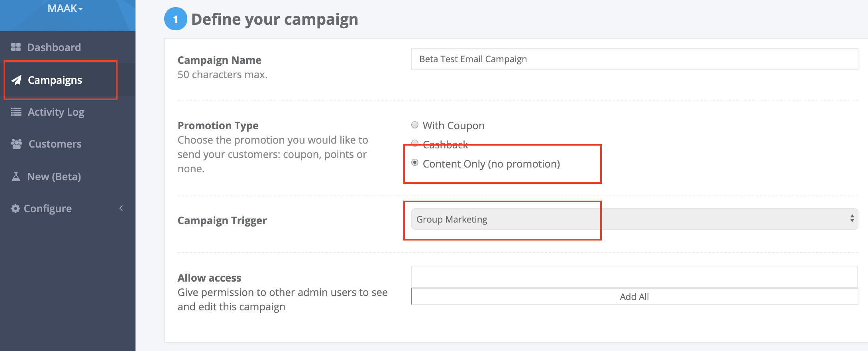Choose Content Only (no promotion) option
The width and height of the screenshot is (868, 351).
click(x=415, y=163)
